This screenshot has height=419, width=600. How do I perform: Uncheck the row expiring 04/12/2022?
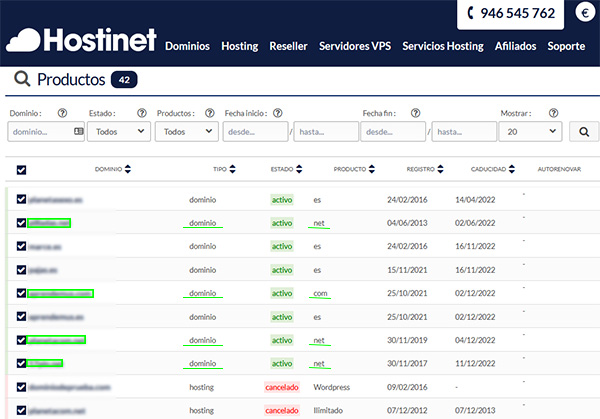coord(21,340)
